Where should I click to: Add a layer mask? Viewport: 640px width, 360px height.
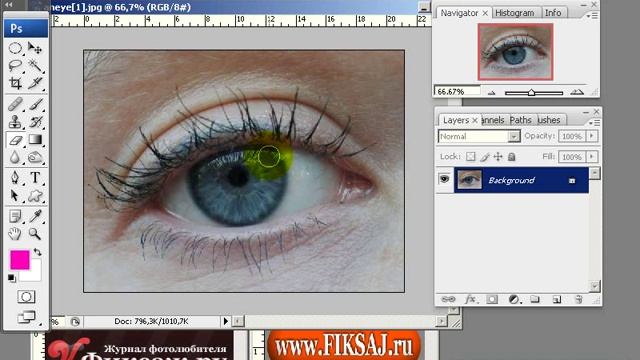[492, 300]
